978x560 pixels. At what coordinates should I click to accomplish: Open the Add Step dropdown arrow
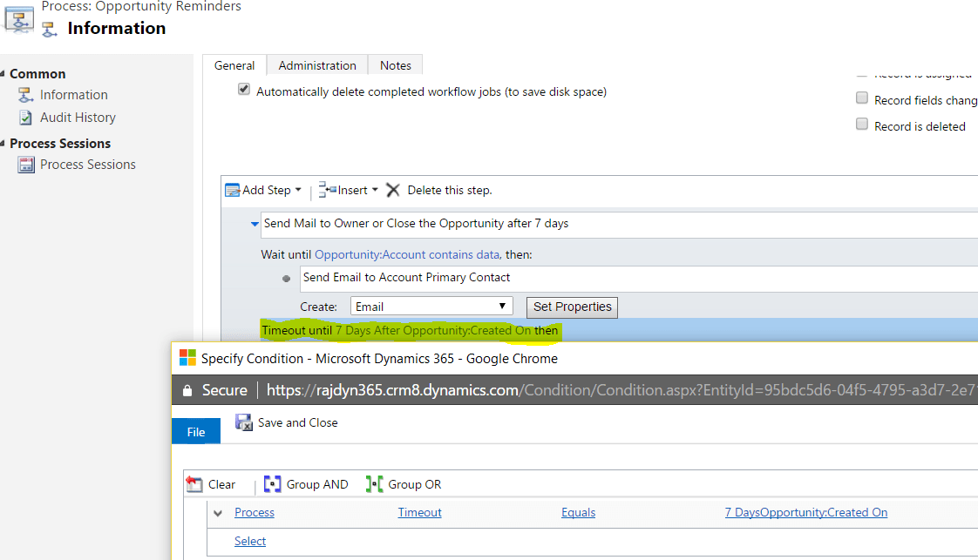(298, 190)
